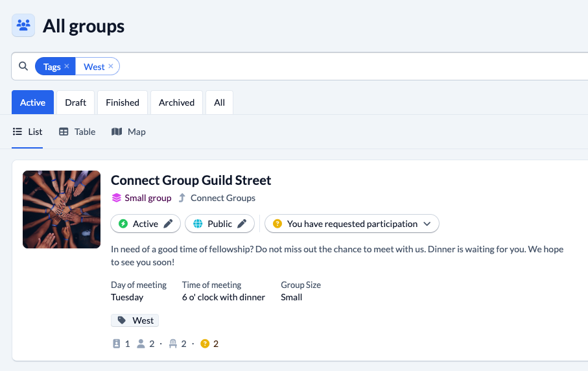Image resolution: width=588 pixels, height=371 pixels.
Task: Click the leaders count badge icon
Action: [117, 344]
